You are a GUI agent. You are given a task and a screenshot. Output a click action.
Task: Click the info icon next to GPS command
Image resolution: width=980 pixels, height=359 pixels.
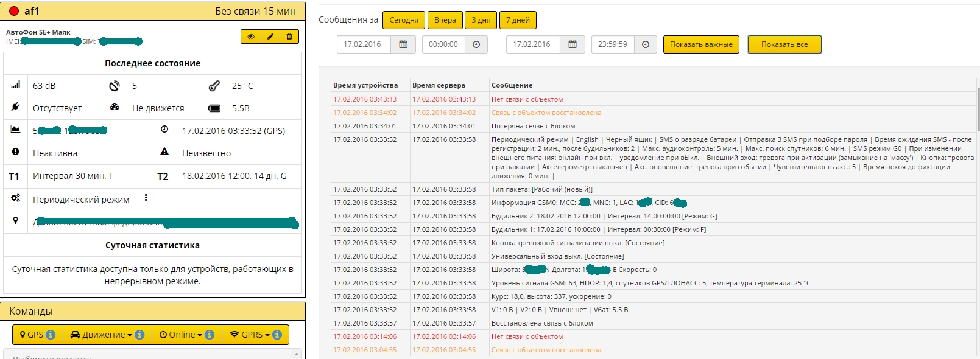[x=51, y=335]
